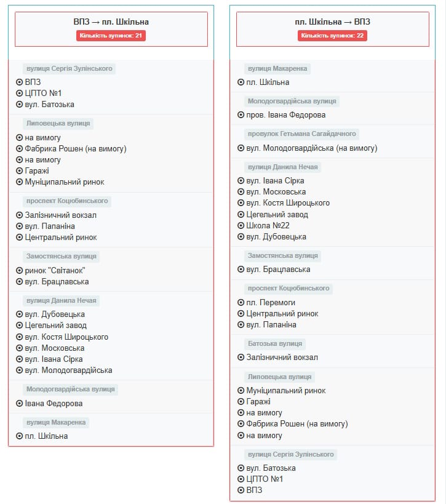This screenshot has height=504, width=446.
Task: Open Муніципальний ринок stop in ВПЗ → пл. Шкільна route
Action: (x=64, y=182)
